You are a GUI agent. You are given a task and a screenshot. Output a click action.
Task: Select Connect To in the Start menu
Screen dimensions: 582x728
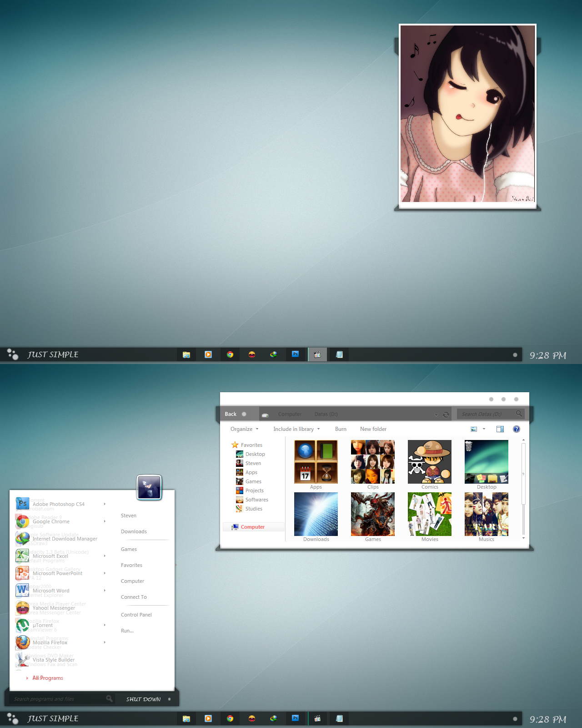pos(134,597)
